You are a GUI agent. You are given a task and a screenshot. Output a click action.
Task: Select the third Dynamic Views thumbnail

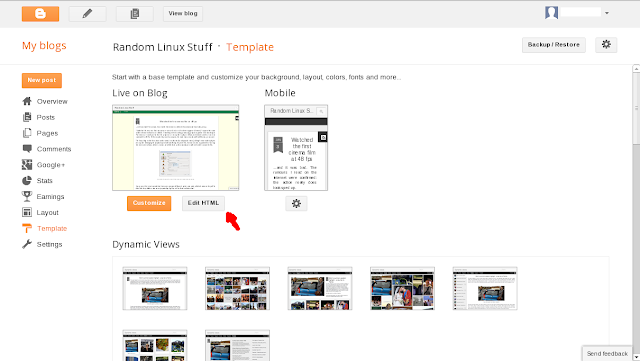(x=320, y=288)
